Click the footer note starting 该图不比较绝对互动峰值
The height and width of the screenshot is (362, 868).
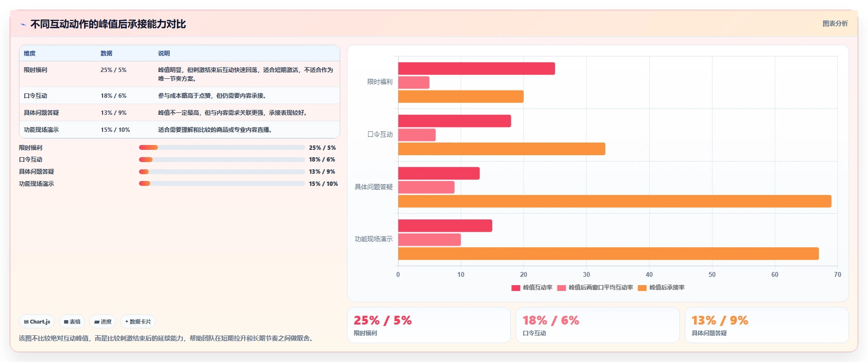pos(167,338)
